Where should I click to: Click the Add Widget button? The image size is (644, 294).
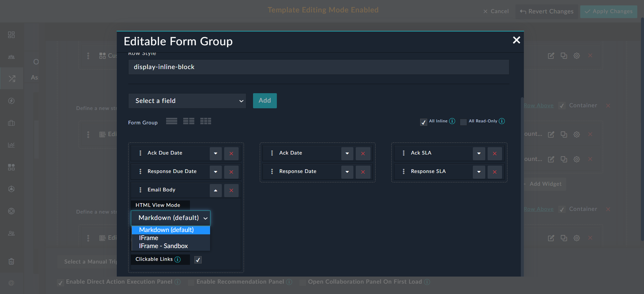pyautogui.click(x=545, y=184)
